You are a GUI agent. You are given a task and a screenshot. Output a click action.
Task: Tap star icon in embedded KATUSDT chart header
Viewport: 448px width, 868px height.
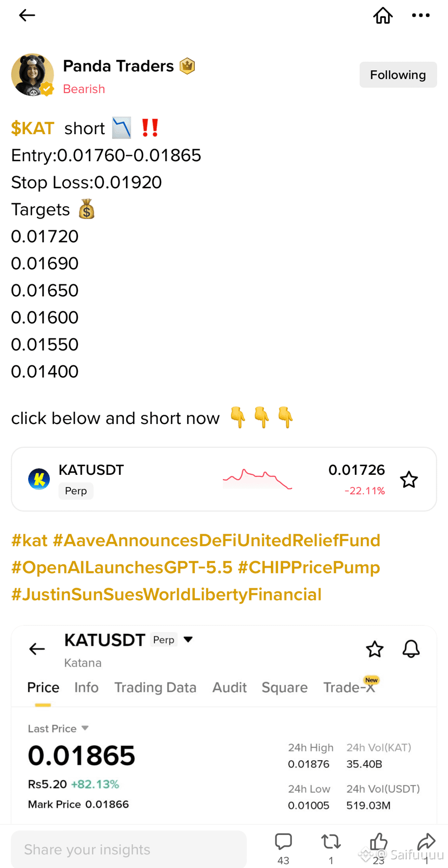click(374, 648)
